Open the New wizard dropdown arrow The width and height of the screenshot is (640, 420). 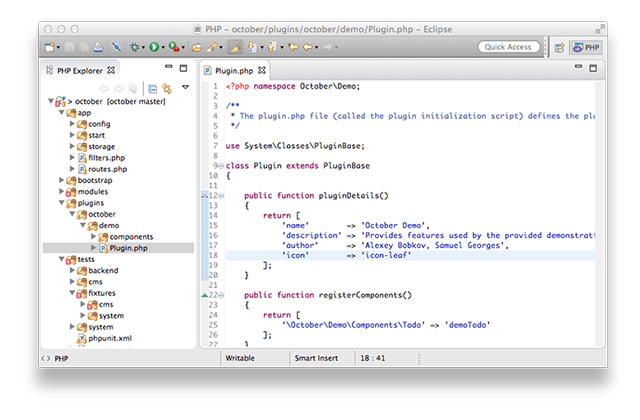tap(58, 48)
